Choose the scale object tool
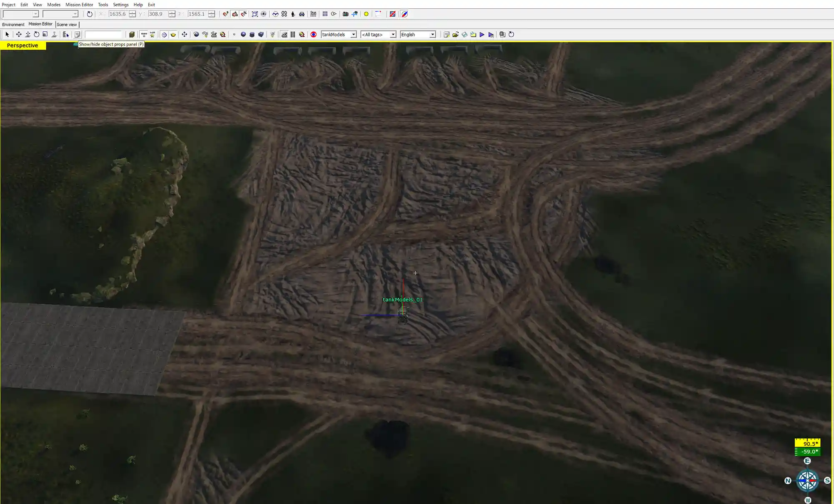This screenshot has height=504, width=834. pyautogui.click(x=45, y=35)
